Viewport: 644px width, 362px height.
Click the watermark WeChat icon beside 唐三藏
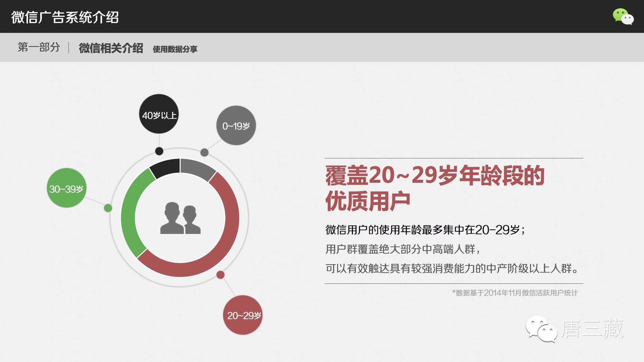click(x=541, y=329)
